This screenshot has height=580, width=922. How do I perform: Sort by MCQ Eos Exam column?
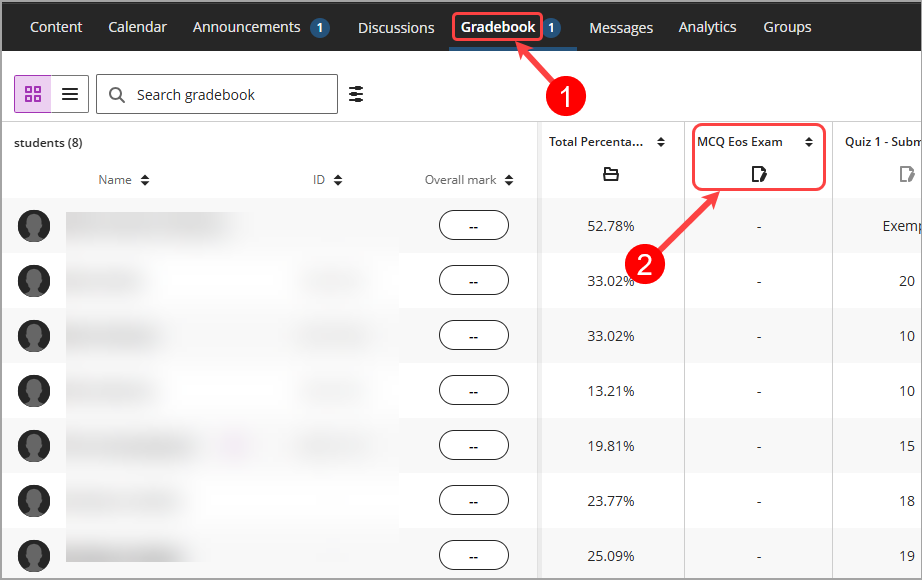pos(809,142)
